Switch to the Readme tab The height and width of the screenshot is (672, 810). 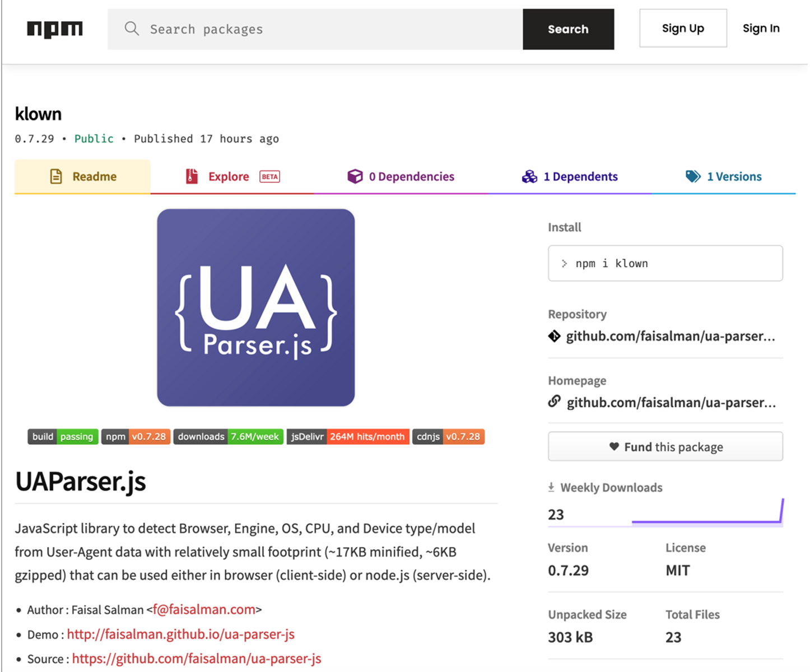82,176
